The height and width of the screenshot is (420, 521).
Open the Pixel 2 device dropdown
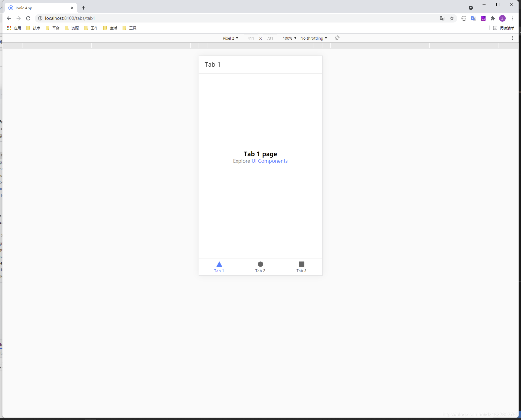click(230, 38)
